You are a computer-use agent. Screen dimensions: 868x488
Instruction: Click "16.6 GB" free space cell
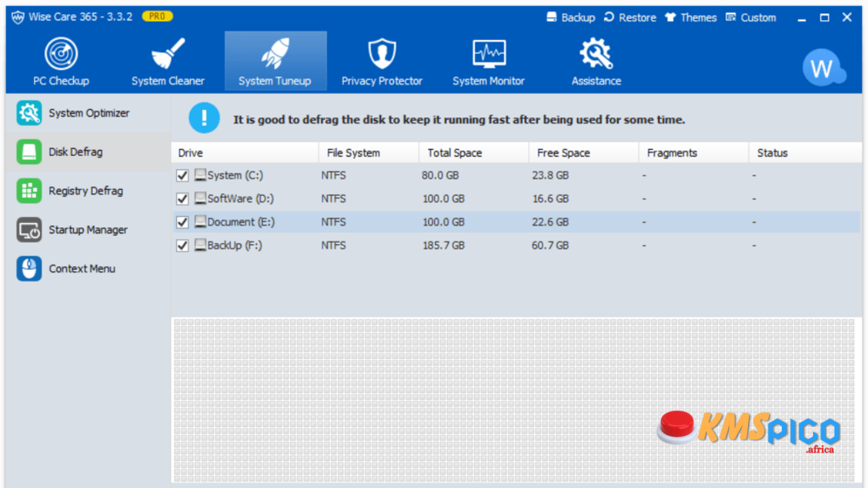pyautogui.click(x=551, y=199)
